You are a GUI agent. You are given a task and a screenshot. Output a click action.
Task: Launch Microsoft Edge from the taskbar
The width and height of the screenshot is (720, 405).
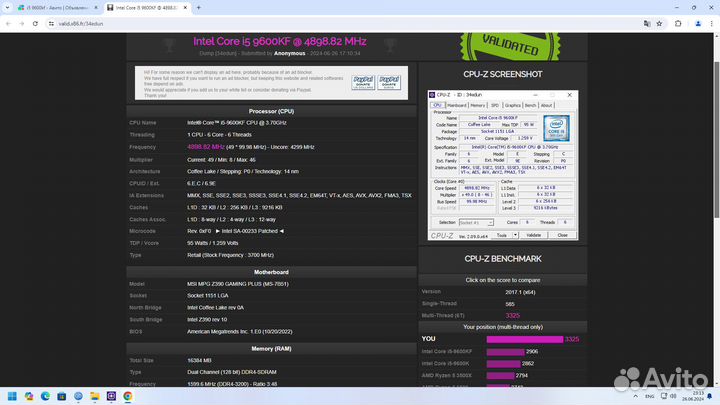[x=45, y=396]
